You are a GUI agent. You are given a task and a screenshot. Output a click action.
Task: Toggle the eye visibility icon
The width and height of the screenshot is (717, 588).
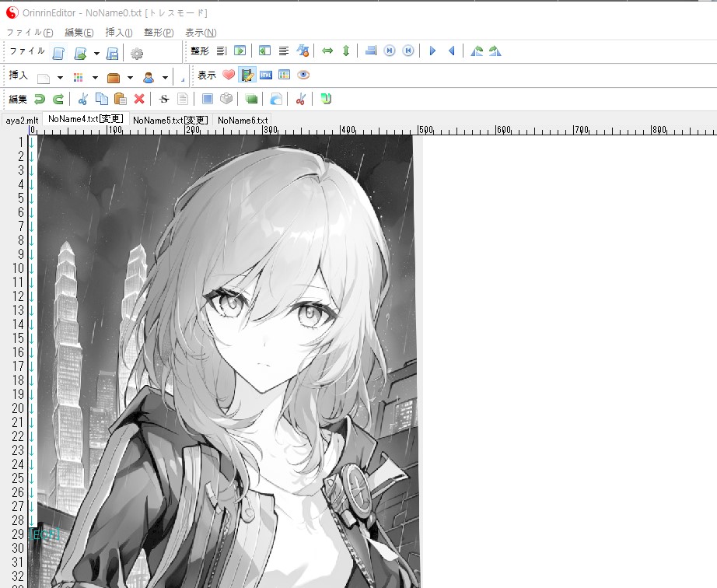point(303,75)
